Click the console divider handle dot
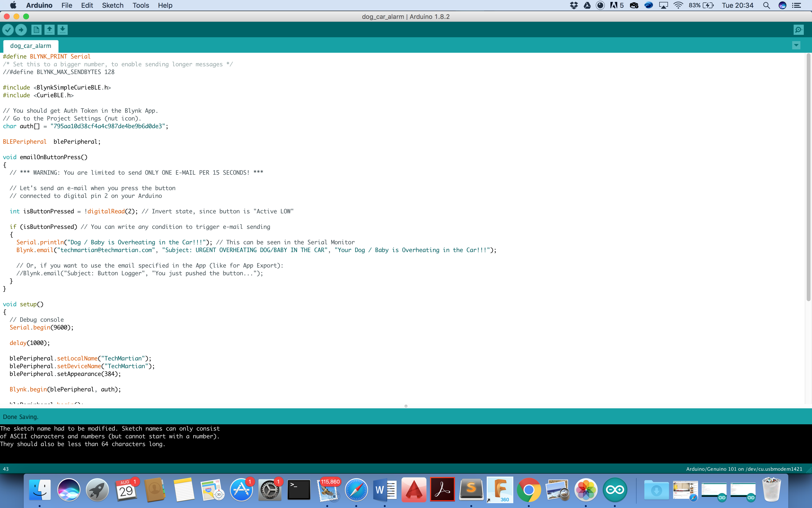Viewport: 812px width, 508px height. [x=406, y=406]
